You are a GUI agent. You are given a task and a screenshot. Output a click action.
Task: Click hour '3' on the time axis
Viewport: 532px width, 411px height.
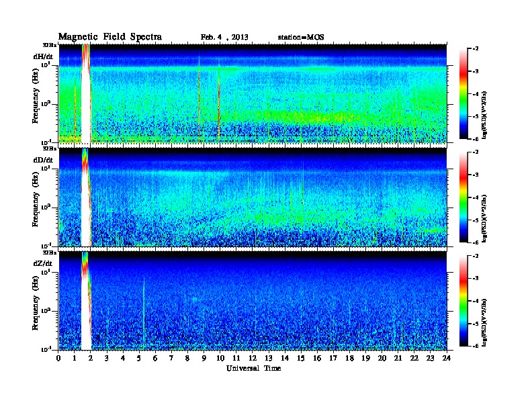pos(107,358)
